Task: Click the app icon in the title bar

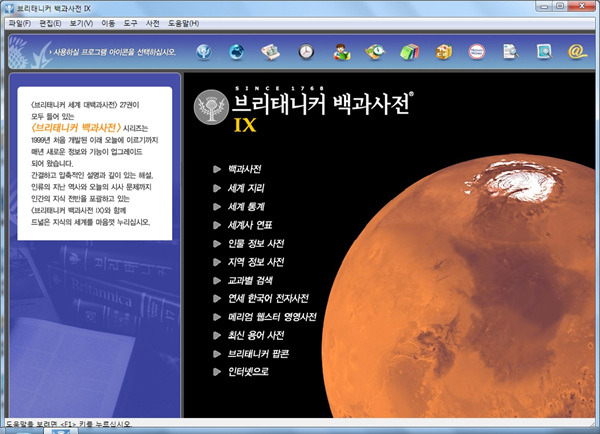Action: (8, 8)
